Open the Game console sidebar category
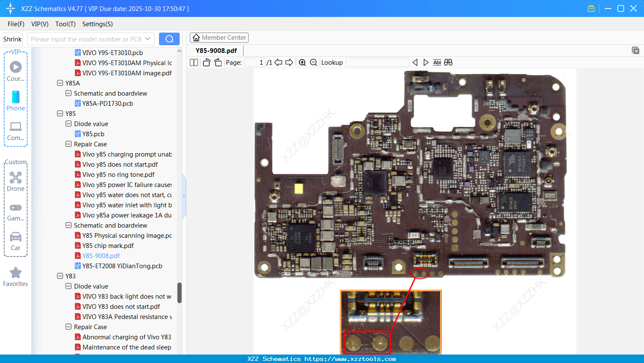Screen dimensions: 644x363 (16, 212)
